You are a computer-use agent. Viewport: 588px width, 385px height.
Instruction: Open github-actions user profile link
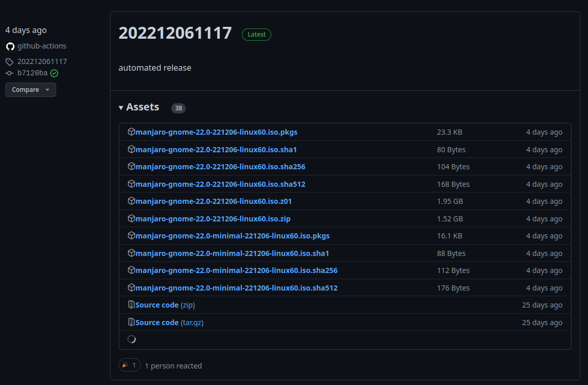click(x=42, y=46)
